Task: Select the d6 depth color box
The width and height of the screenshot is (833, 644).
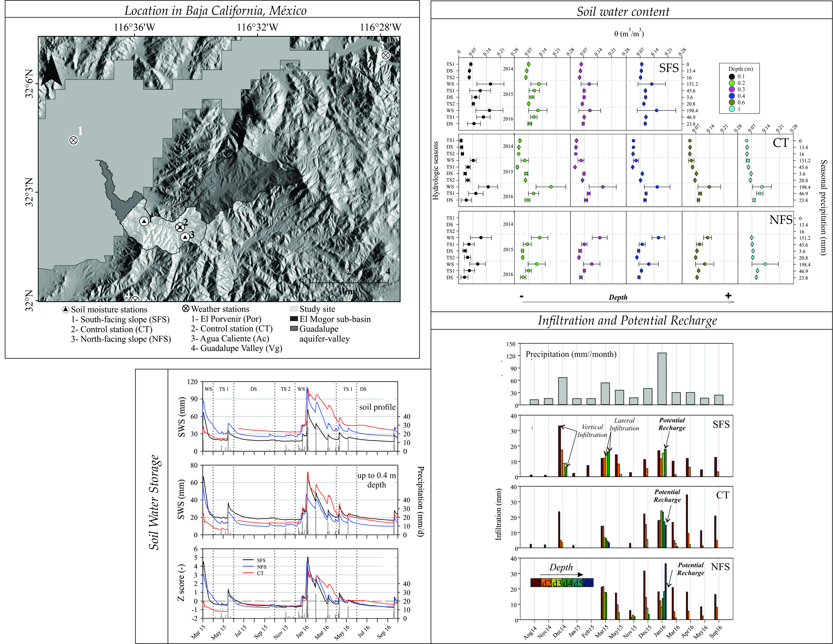Action: 588,583
